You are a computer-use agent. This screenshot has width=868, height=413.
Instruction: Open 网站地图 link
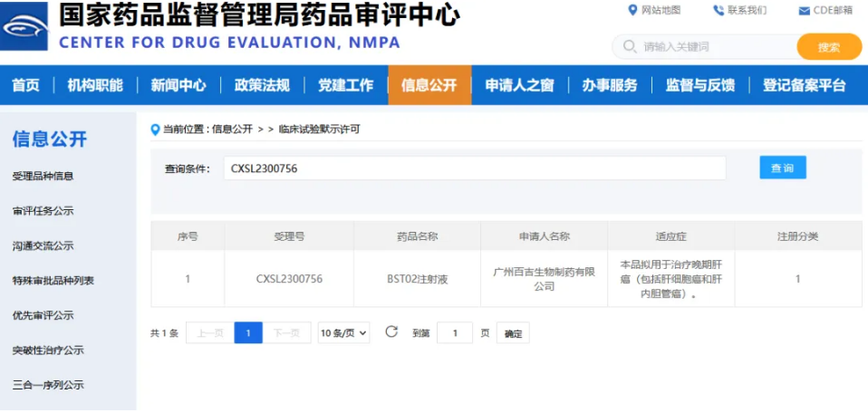pos(661,10)
